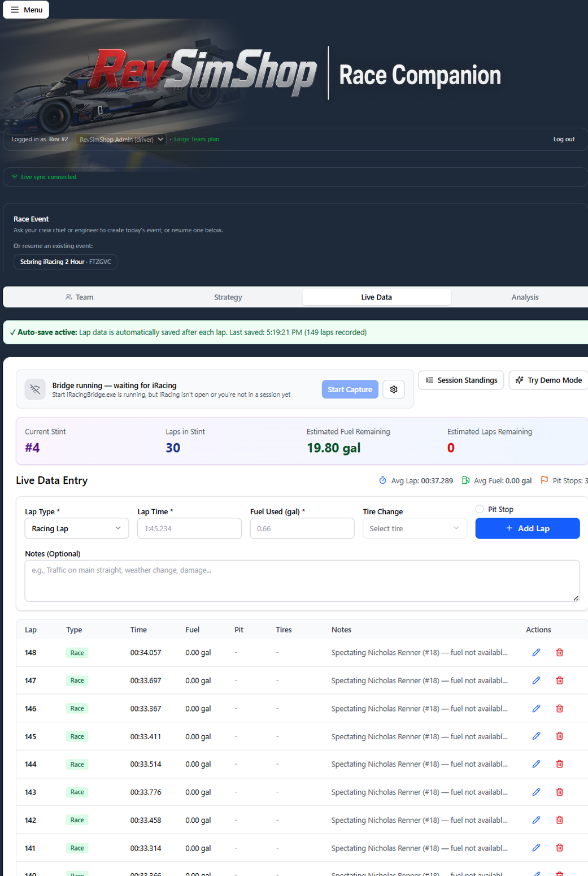This screenshot has width=588, height=876.
Task: Edit lap 146 with pencil icon
Action: tap(536, 708)
